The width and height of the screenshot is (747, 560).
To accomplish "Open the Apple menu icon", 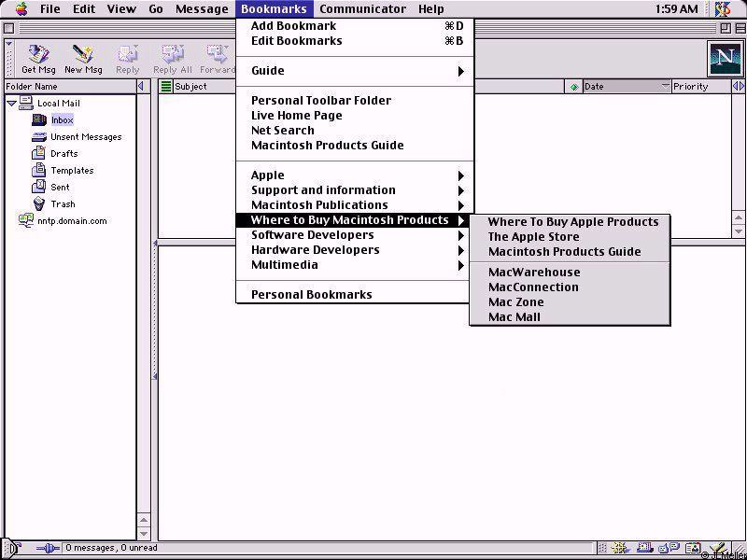I will [x=21, y=8].
